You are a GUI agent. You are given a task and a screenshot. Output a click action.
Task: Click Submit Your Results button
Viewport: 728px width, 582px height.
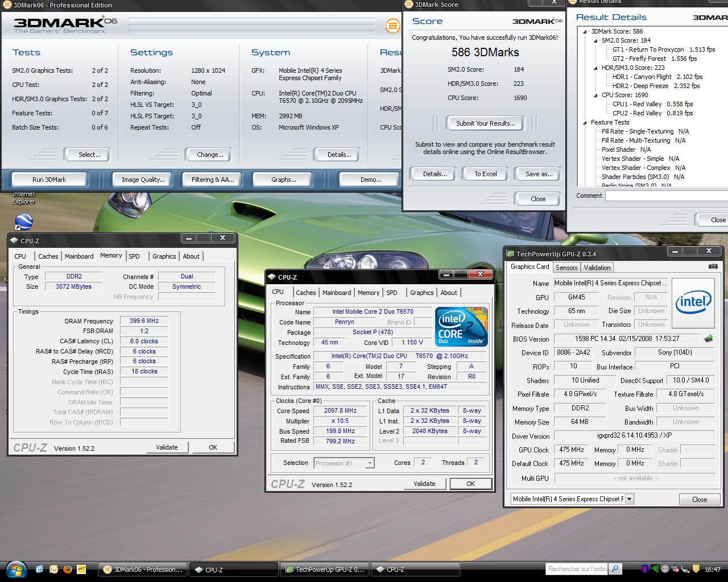click(486, 123)
